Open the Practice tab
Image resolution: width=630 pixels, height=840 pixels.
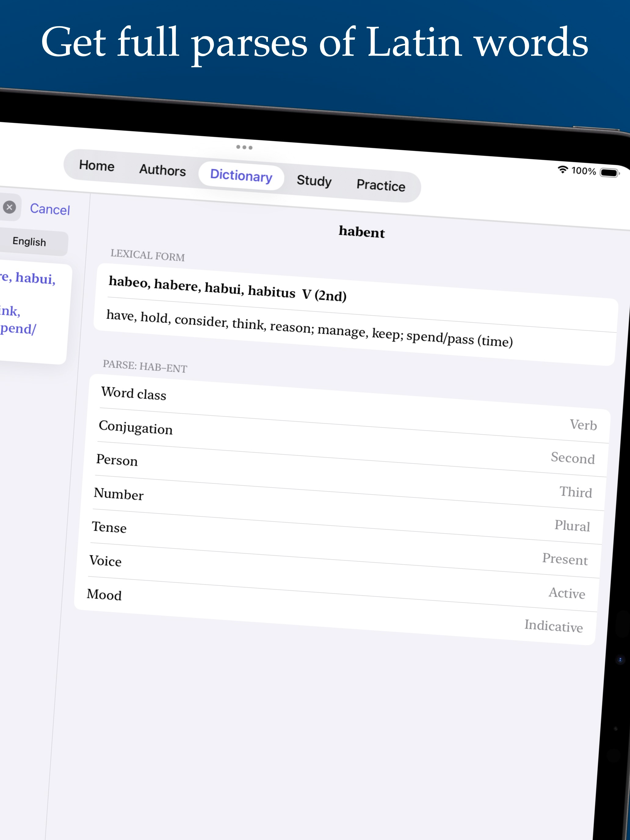click(381, 185)
